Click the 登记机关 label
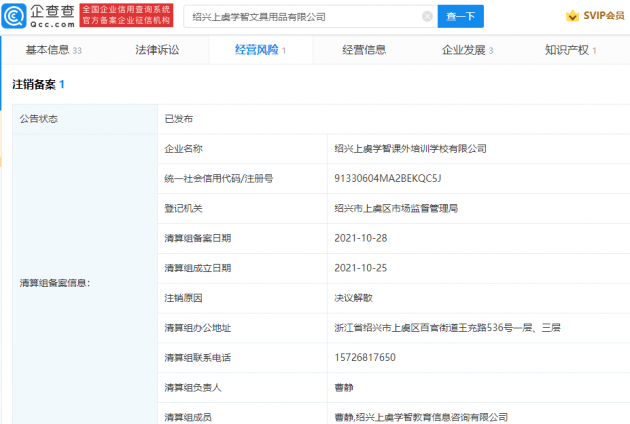 pyautogui.click(x=184, y=209)
